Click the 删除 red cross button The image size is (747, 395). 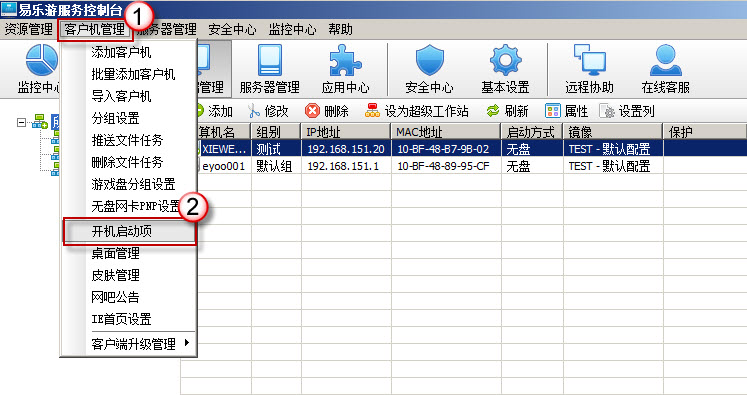(x=327, y=111)
